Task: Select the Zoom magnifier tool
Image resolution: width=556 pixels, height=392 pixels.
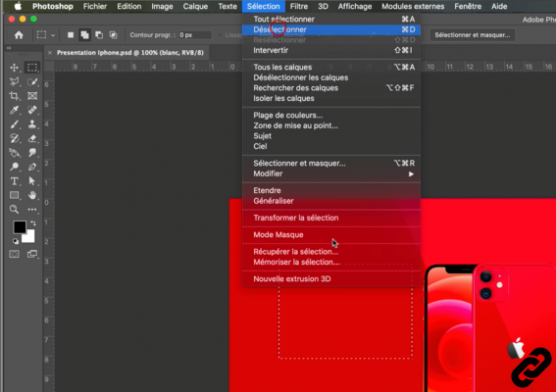Action: click(14, 209)
